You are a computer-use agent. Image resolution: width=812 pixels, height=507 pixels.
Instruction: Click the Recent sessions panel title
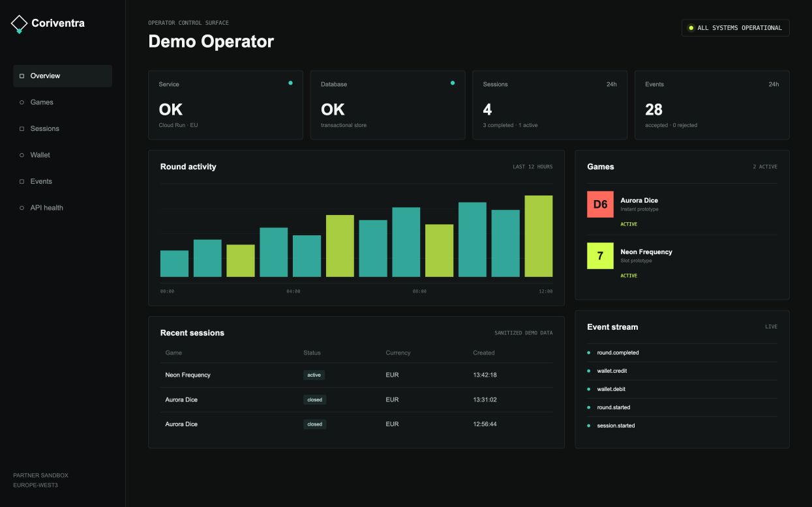(192, 333)
